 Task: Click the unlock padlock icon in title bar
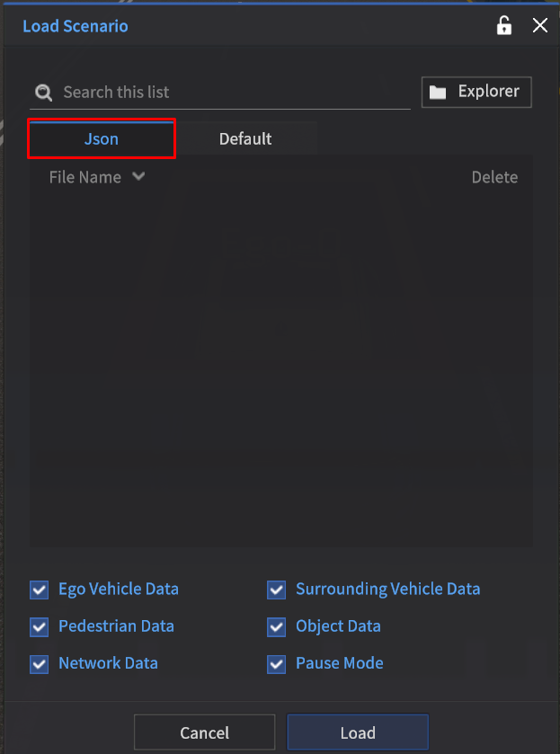[x=504, y=26]
